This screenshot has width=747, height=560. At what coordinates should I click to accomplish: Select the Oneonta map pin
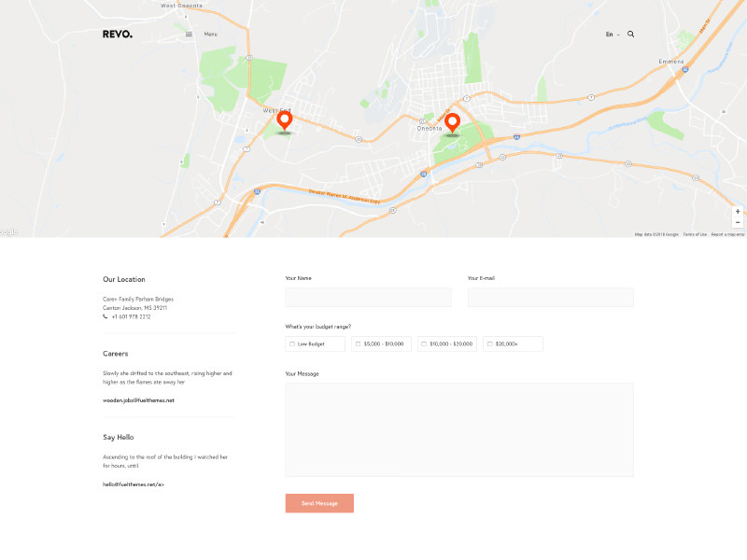click(452, 123)
